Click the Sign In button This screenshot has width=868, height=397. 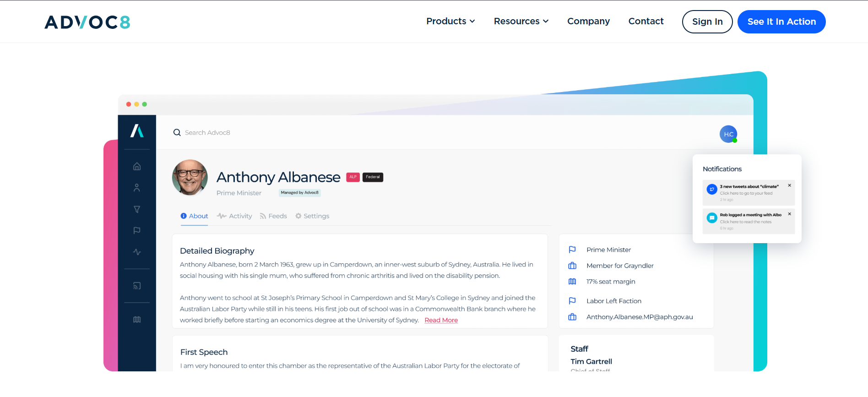click(707, 22)
